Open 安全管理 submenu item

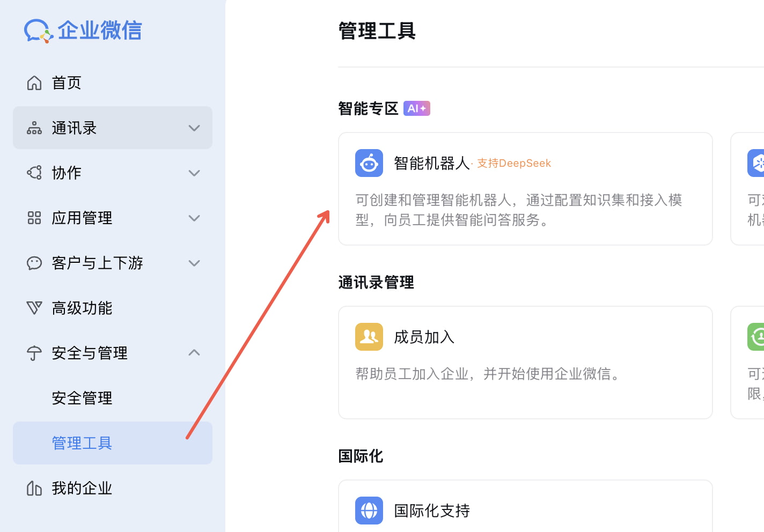[x=82, y=398]
